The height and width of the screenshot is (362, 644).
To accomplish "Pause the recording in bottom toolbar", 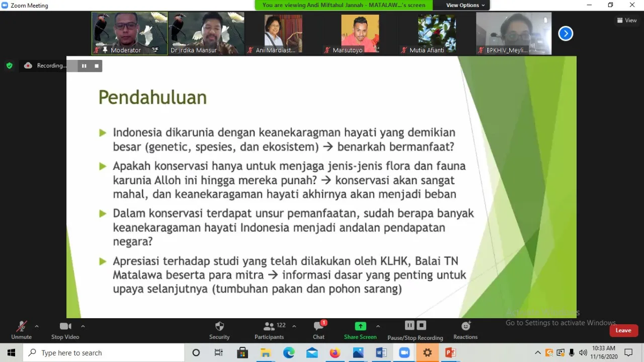I will (410, 326).
